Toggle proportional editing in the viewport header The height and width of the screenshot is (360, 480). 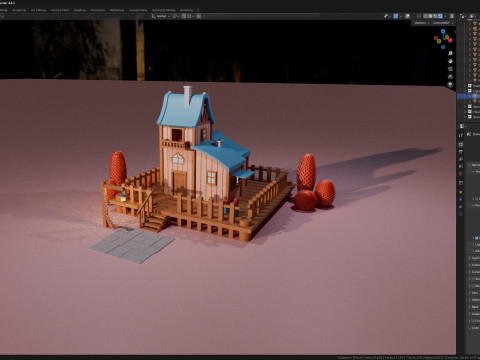pos(199,16)
